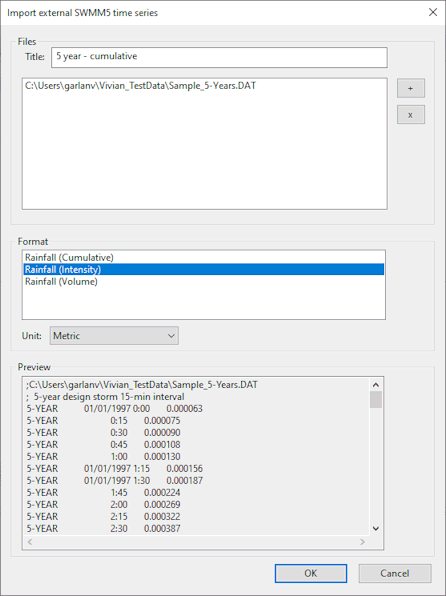Click preview row 0:45 with 0.000108

click(103, 445)
